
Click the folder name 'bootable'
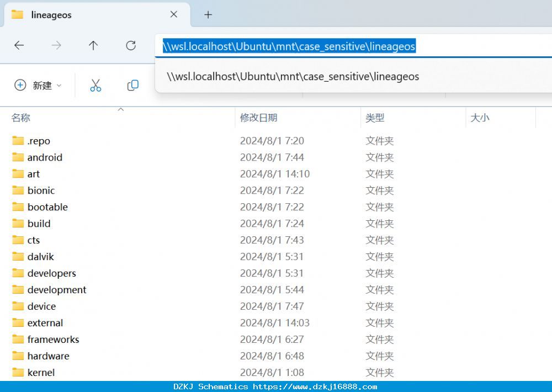point(47,206)
